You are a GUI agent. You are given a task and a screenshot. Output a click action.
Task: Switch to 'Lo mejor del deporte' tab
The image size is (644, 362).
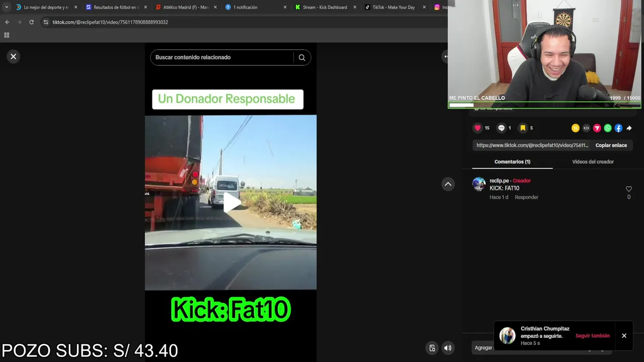click(x=45, y=8)
